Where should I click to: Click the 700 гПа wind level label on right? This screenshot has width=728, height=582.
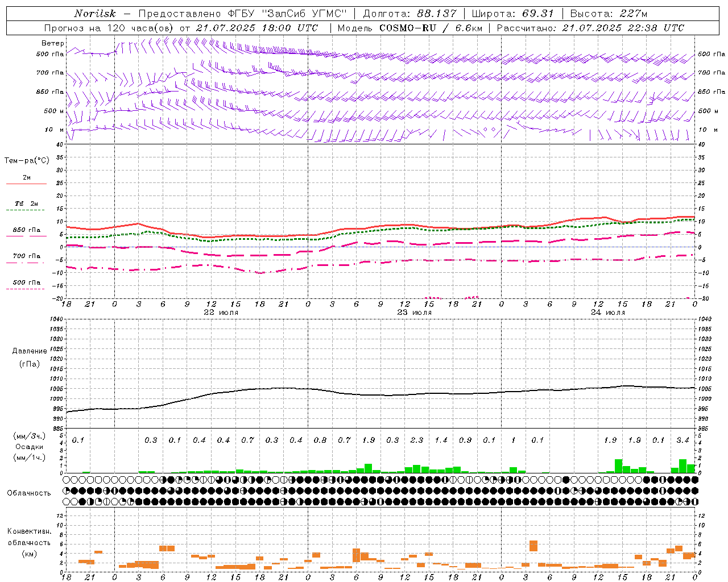(712, 73)
